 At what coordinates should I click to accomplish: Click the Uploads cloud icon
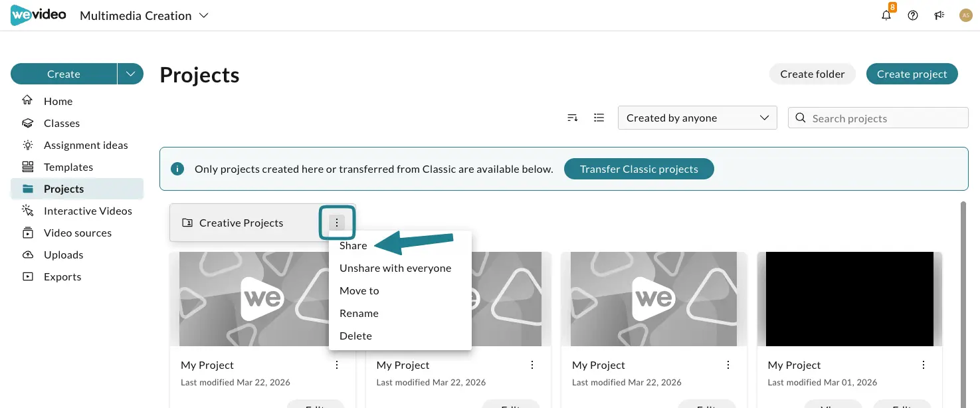tap(27, 255)
